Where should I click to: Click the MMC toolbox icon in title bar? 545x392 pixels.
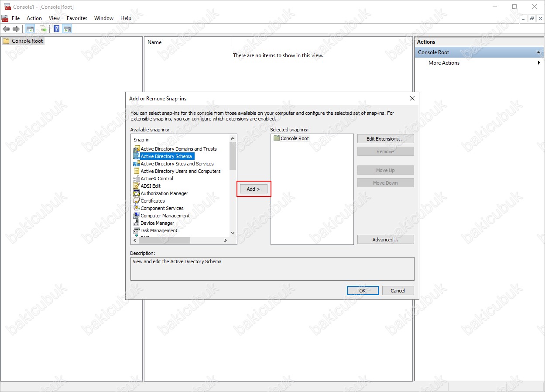tap(7, 7)
